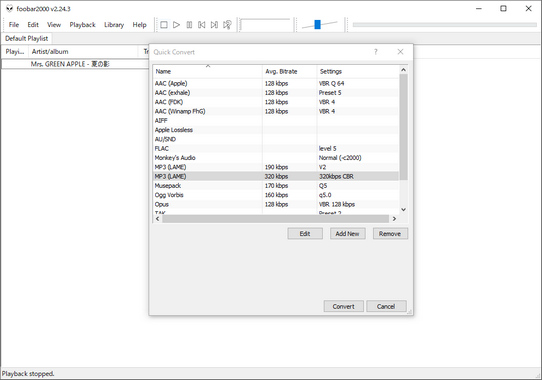
Task: Click the horizontal scroll-left arrow
Action: click(x=158, y=219)
